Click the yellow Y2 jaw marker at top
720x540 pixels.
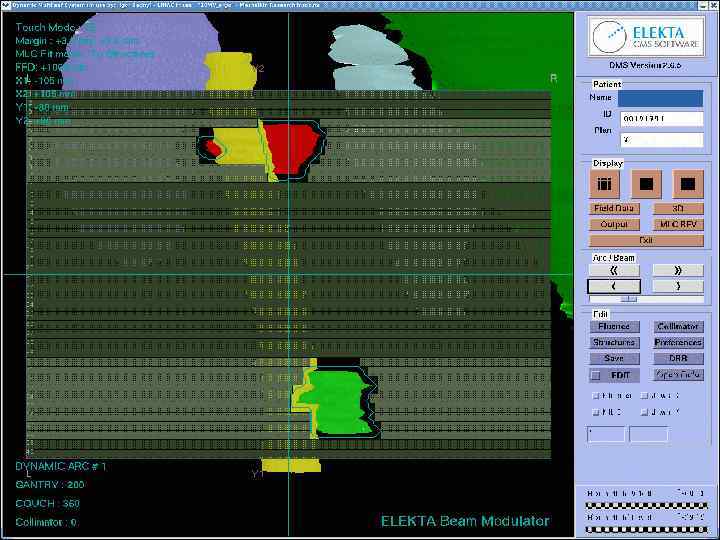pos(229,71)
